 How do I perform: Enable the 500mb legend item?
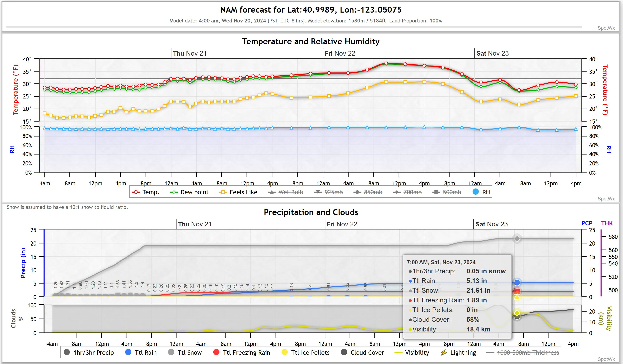click(452, 192)
